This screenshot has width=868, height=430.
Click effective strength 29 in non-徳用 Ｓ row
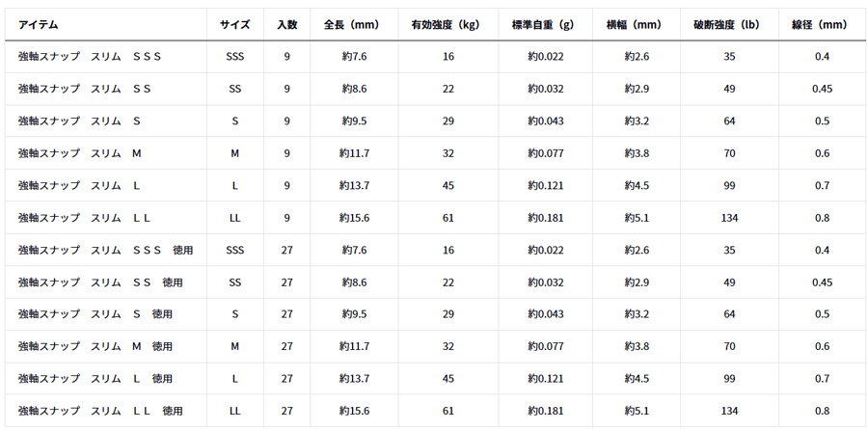pos(448,121)
